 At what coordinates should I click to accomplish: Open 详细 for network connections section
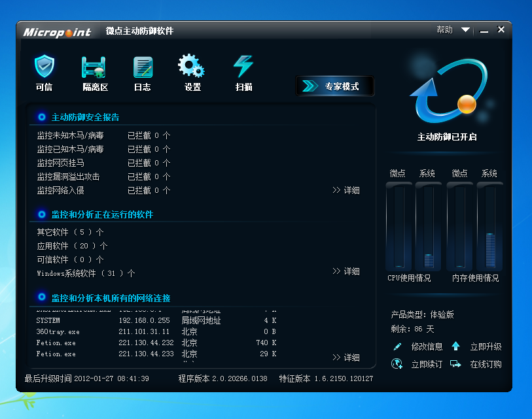coord(351,358)
